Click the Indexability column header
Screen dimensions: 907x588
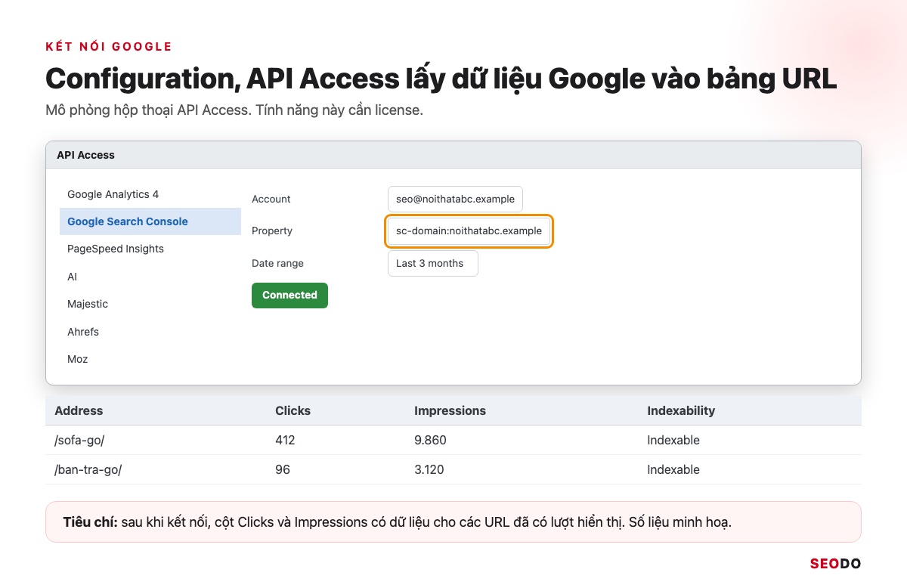[x=681, y=411]
